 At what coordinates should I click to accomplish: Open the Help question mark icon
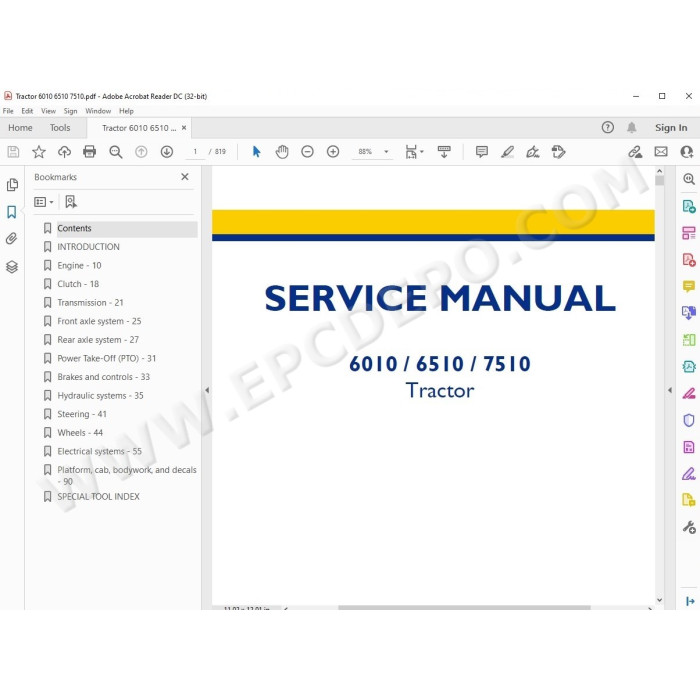point(608,128)
